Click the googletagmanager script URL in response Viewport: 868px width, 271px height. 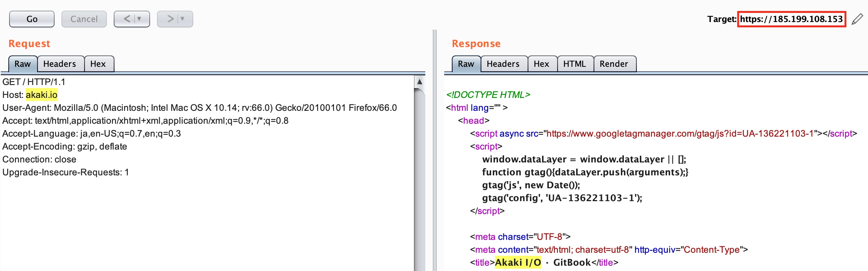coord(680,134)
